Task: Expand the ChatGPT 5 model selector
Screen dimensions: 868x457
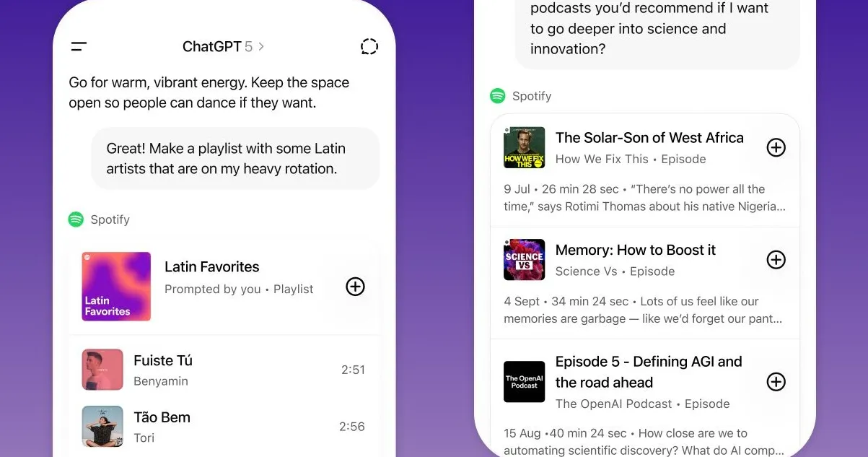Action: (x=223, y=47)
